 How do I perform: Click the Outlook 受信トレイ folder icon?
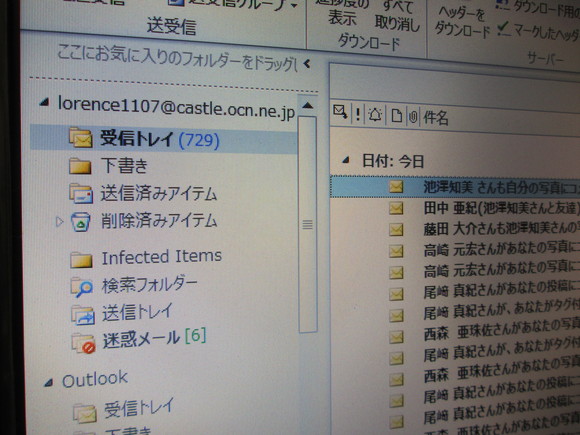coord(85,413)
